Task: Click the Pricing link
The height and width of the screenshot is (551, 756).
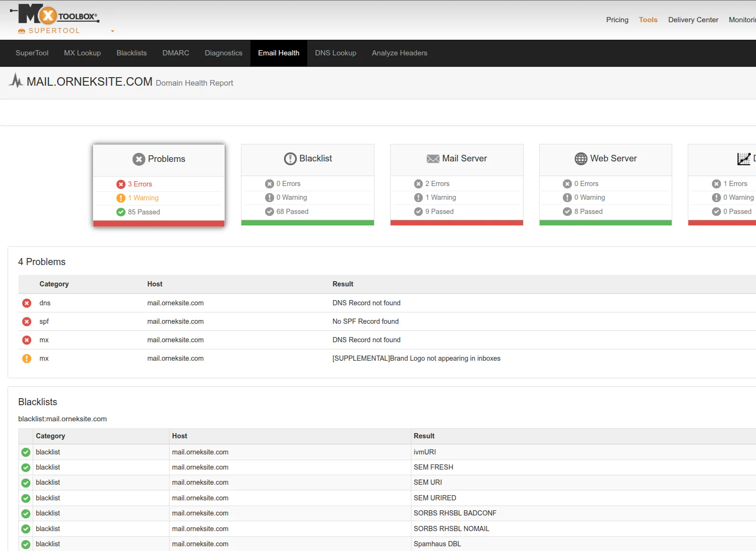Action: (617, 20)
